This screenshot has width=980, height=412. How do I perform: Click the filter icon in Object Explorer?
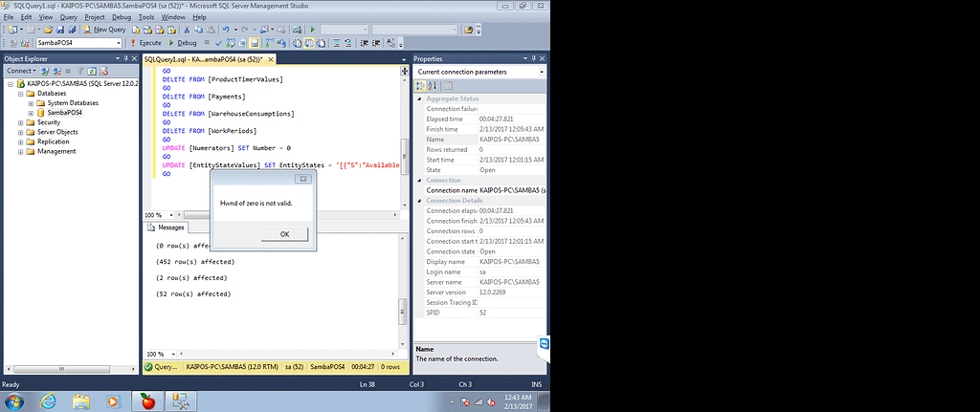point(80,71)
